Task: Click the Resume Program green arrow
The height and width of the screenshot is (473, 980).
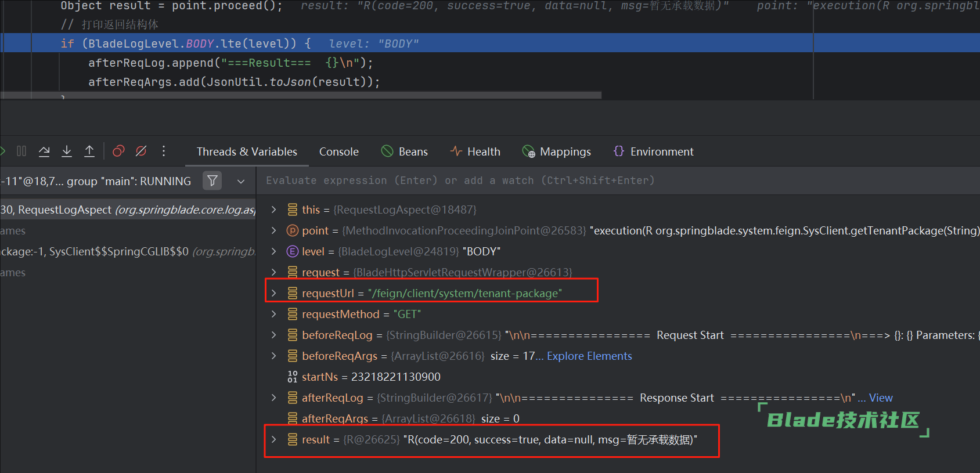Action: [2, 151]
